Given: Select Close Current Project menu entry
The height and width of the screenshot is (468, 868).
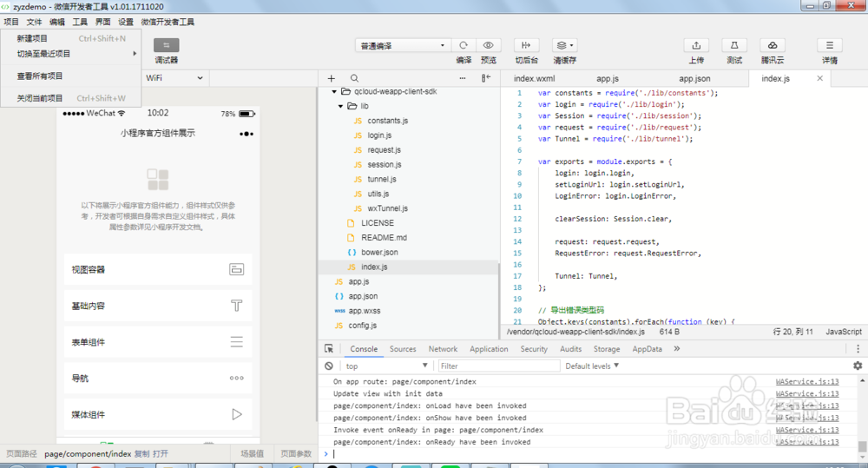Looking at the screenshot, I should point(71,98).
